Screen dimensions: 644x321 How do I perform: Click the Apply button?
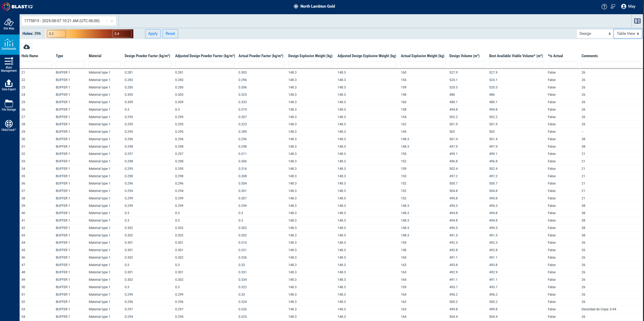(x=153, y=33)
